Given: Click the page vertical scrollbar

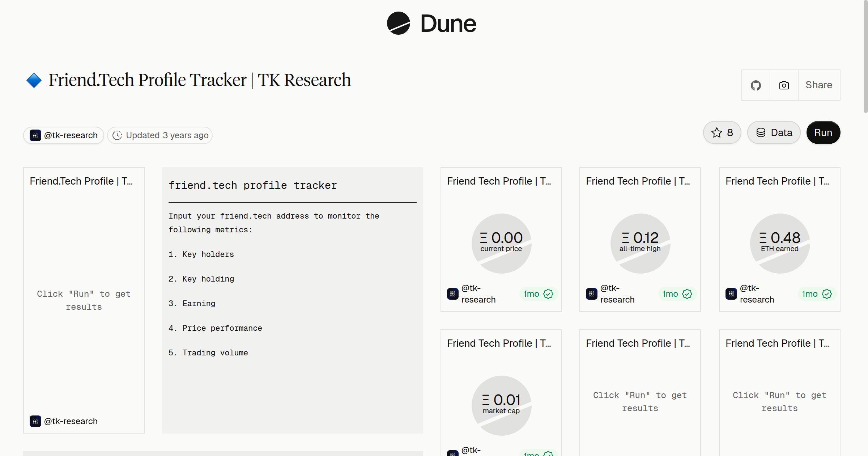Looking at the screenshot, I should pos(865,57).
